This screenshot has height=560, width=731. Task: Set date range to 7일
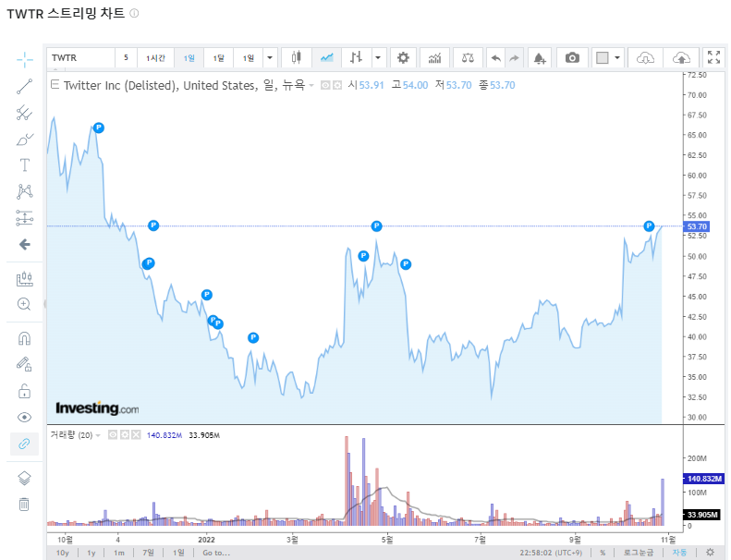(x=148, y=553)
